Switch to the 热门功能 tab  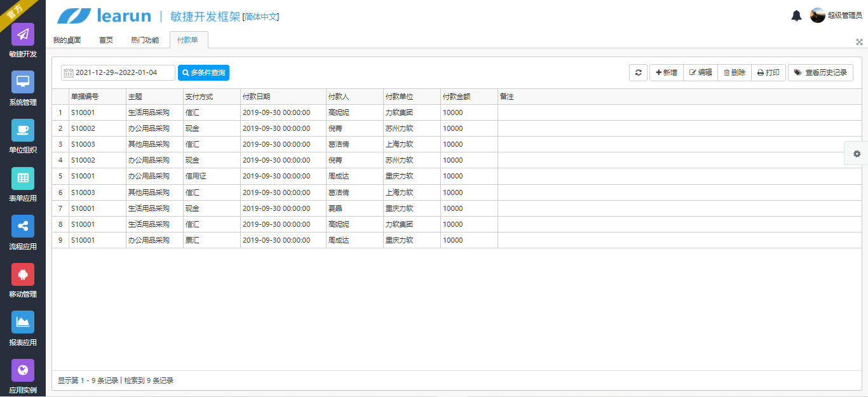click(144, 39)
